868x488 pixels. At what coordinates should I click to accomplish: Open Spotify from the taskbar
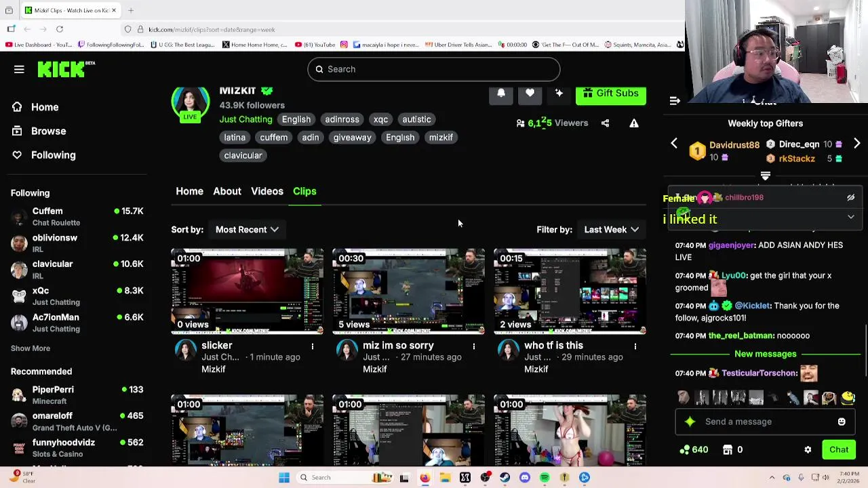[545, 478]
